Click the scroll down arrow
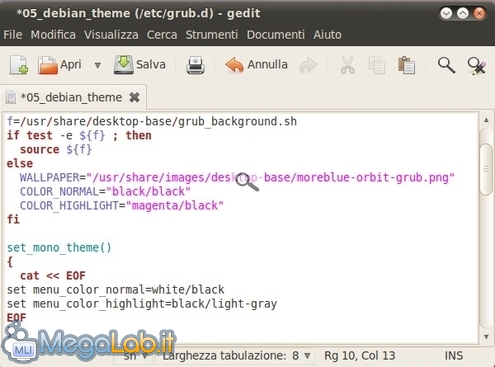Viewport: 495px width, 367px height. click(x=486, y=337)
